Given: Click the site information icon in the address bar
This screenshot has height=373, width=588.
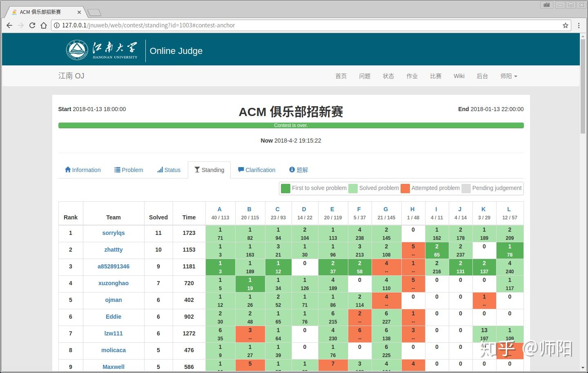Looking at the screenshot, I should click(56, 25).
